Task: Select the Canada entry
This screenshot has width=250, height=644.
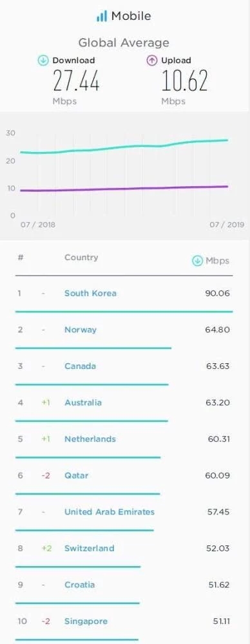Action: [80, 366]
